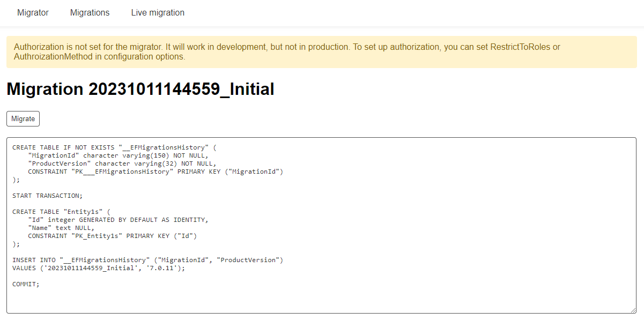Click the yellow authorization warning banner
This screenshot has height=320, width=644.
coord(322,52)
